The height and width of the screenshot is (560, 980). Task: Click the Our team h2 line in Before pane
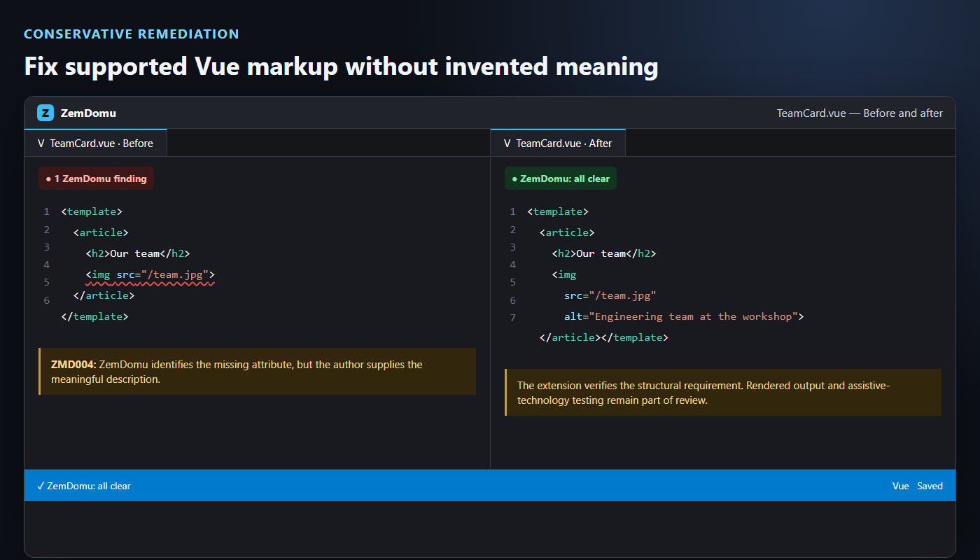(x=138, y=253)
